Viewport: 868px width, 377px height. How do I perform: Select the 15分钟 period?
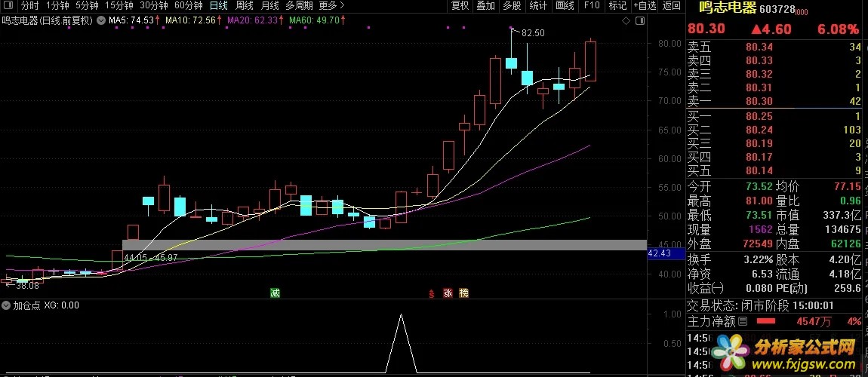(x=119, y=6)
